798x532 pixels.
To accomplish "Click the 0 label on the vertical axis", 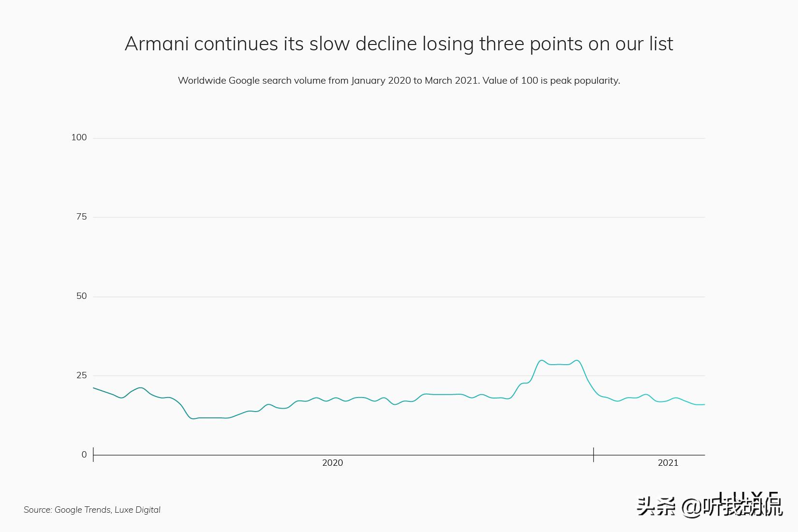I will point(84,455).
